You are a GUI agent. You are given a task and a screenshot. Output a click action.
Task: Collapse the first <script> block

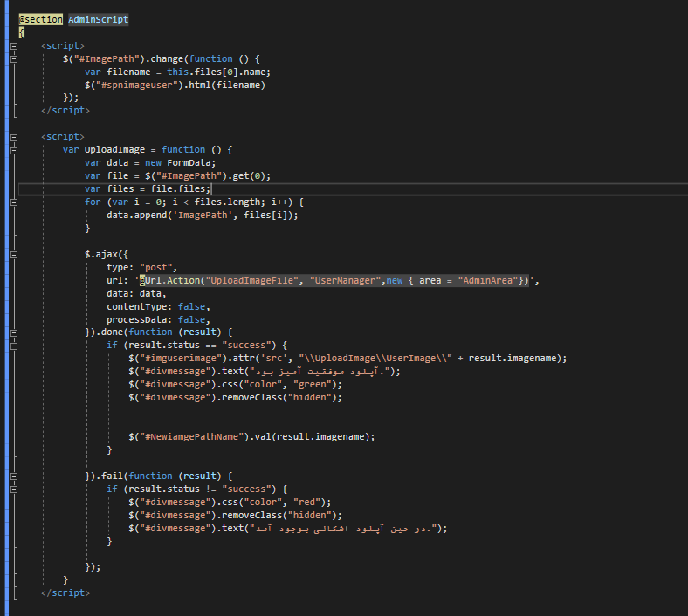click(x=14, y=46)
